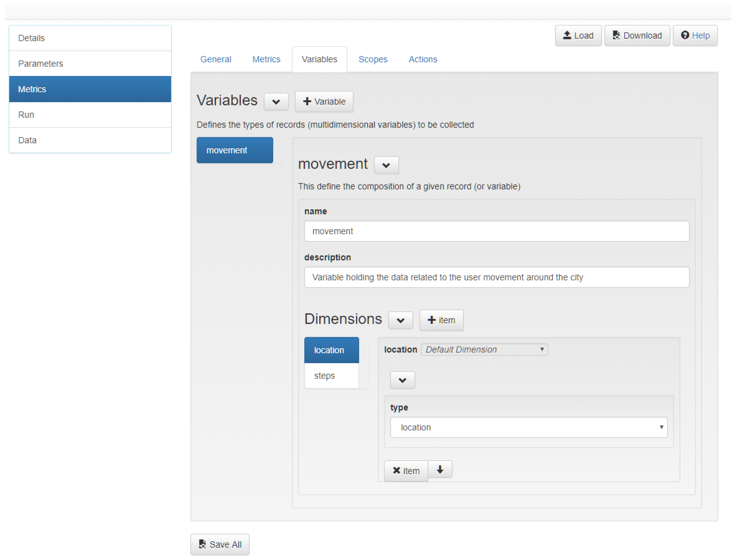Select the location dimension

click(x=332, y=350)
